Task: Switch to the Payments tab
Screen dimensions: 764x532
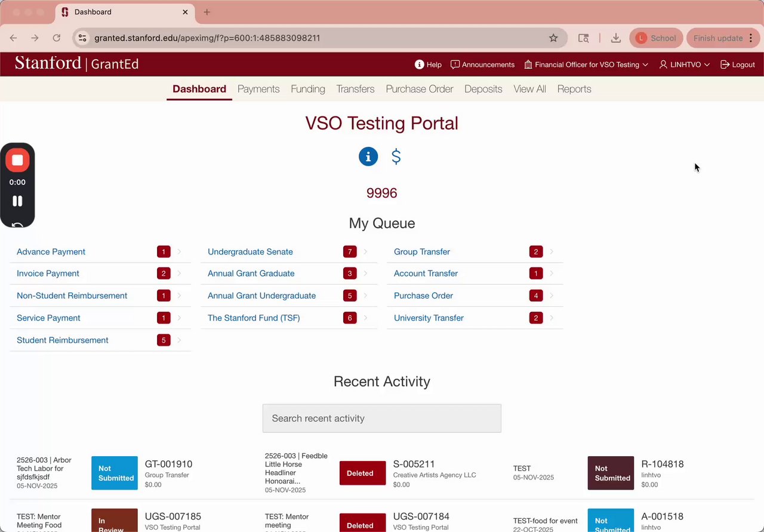Action: (x=258, y=89)
